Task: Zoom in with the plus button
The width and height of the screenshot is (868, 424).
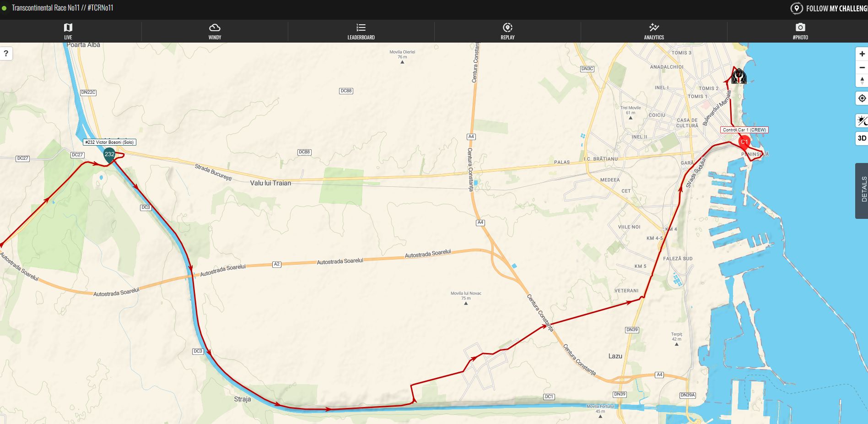Action: pos(862,54)
